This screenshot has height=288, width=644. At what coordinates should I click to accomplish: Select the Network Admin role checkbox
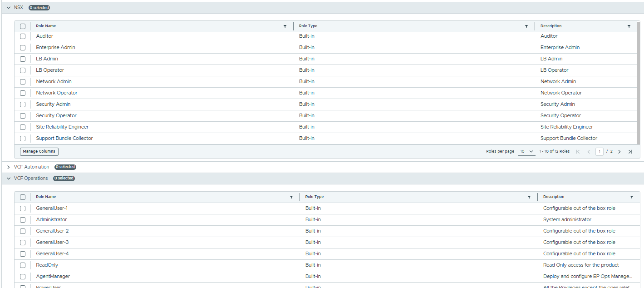coord(23,82)
